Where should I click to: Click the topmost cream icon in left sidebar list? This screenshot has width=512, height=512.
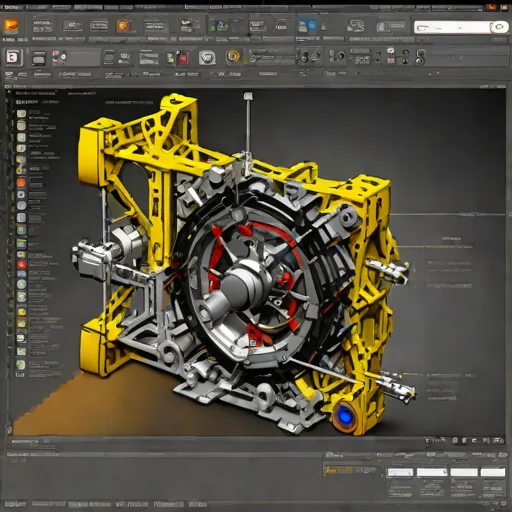click(x=21, y=114)
